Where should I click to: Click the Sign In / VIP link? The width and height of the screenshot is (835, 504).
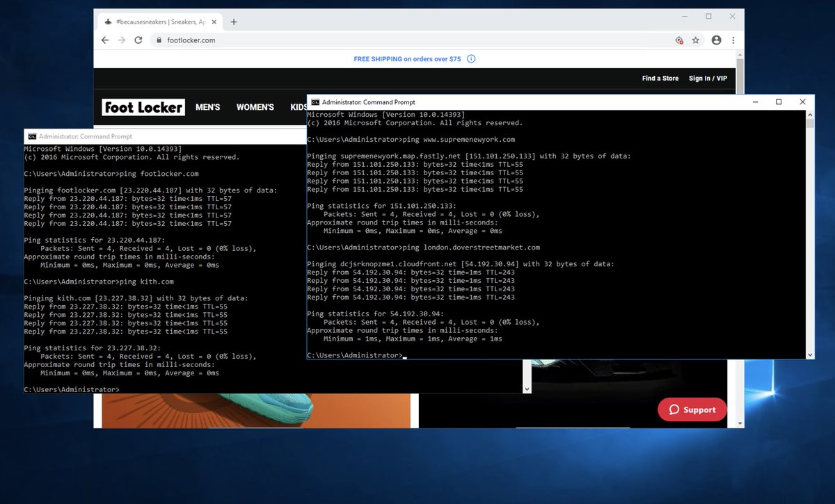[x=708, y=79]
